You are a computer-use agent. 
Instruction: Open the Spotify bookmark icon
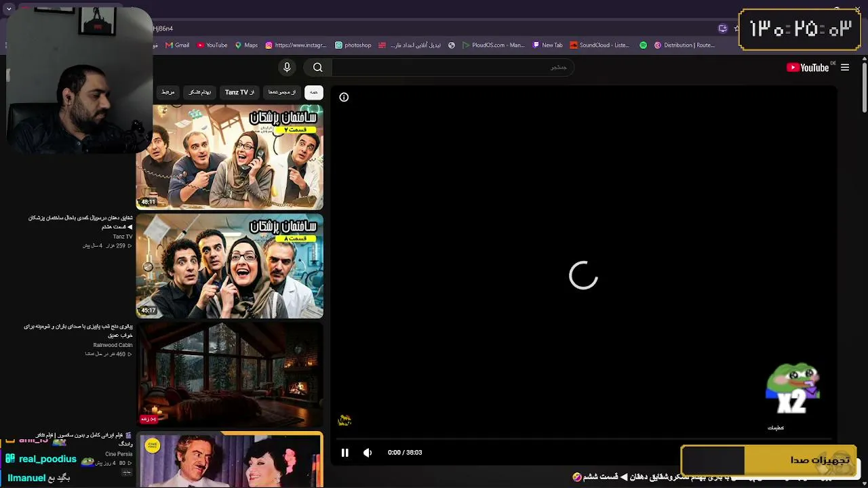pyautogui.click(x=644, y=45)
